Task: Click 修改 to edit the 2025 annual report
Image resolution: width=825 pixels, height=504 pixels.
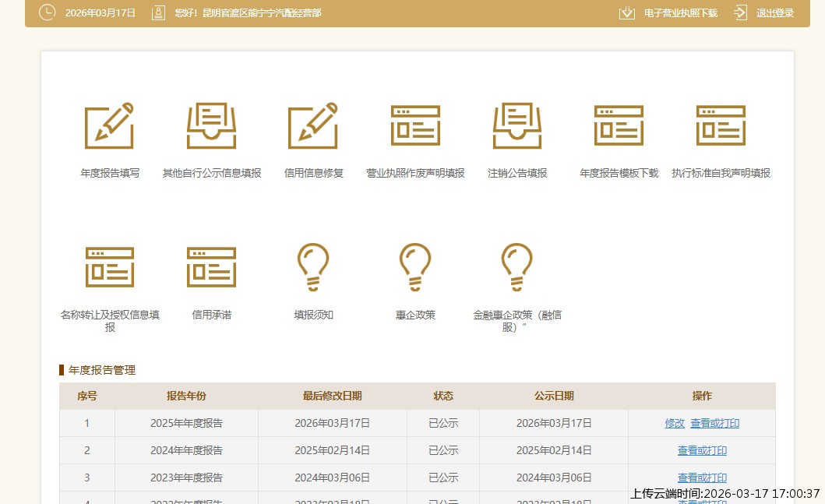Action: (x=674, y=423)
